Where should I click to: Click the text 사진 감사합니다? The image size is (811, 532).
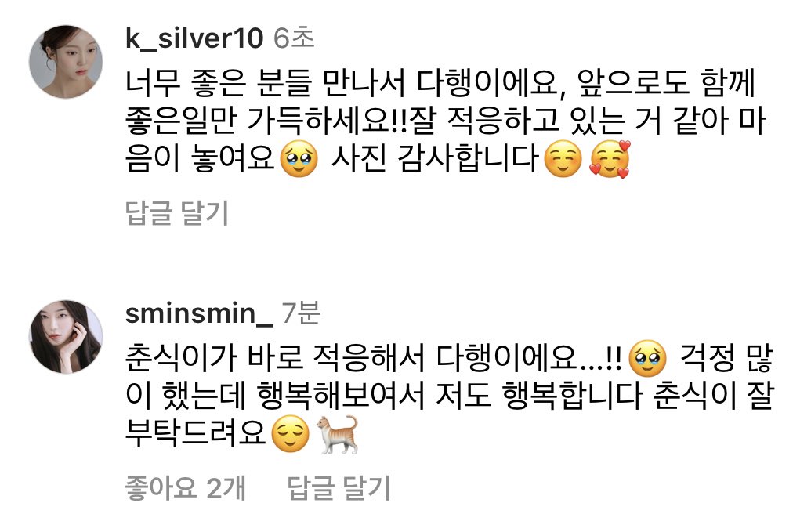pyautogui.click(x=435, y=158)
